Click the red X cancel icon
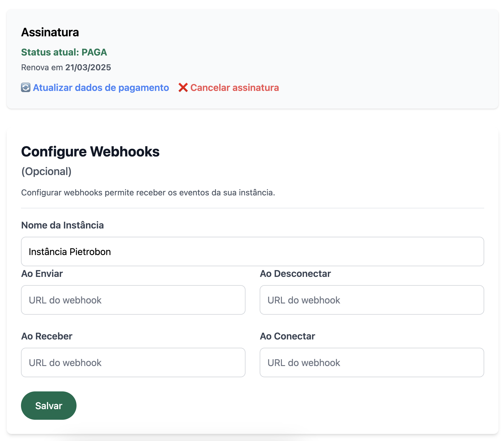504x441 pixels. 183,88
